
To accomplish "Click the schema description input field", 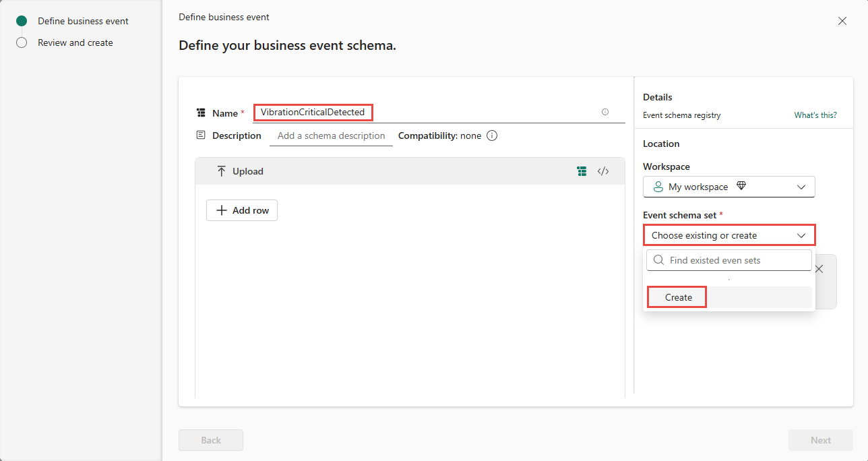I will coord(331,135).
